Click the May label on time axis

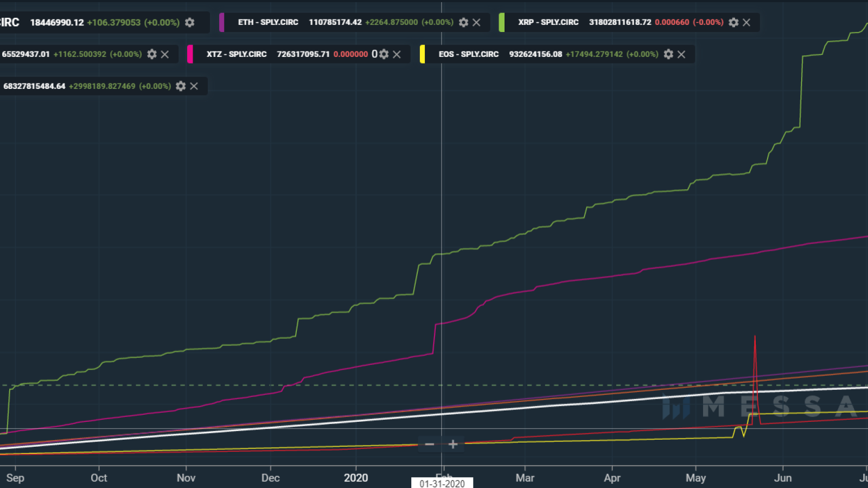696,478
